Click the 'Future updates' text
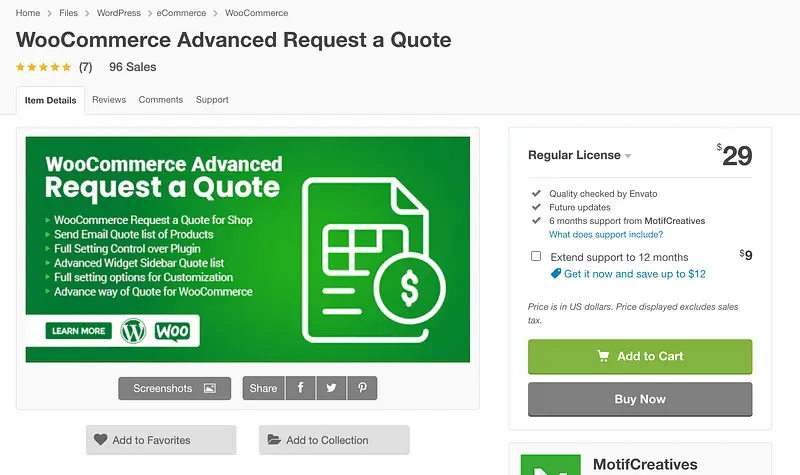Image resolution: width=800 pixels, height=475 pixels. [x=580, y=207]
